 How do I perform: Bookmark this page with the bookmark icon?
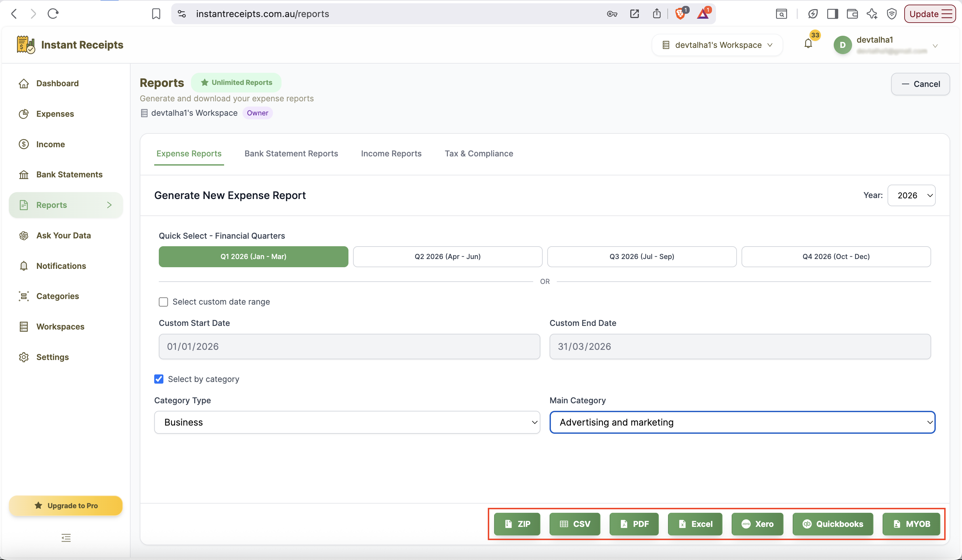(x=156, y=14)
